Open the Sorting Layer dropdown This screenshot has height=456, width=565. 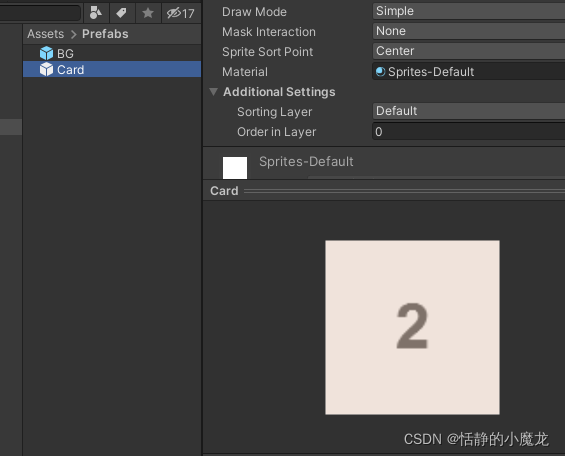point(468,111)
